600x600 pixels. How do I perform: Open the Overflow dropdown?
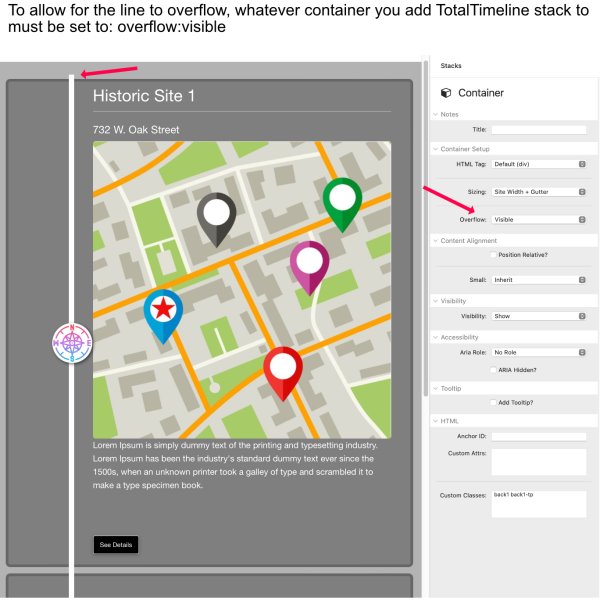[538, 219]
